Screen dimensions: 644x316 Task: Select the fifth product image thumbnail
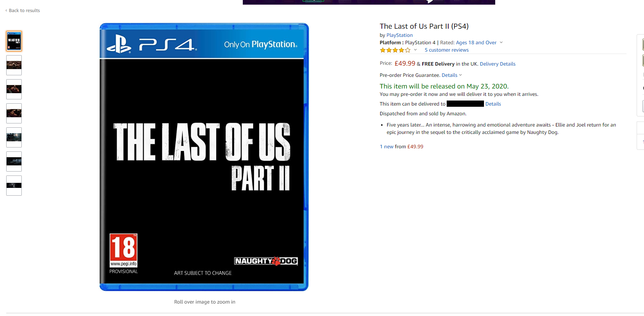[14, 137]
